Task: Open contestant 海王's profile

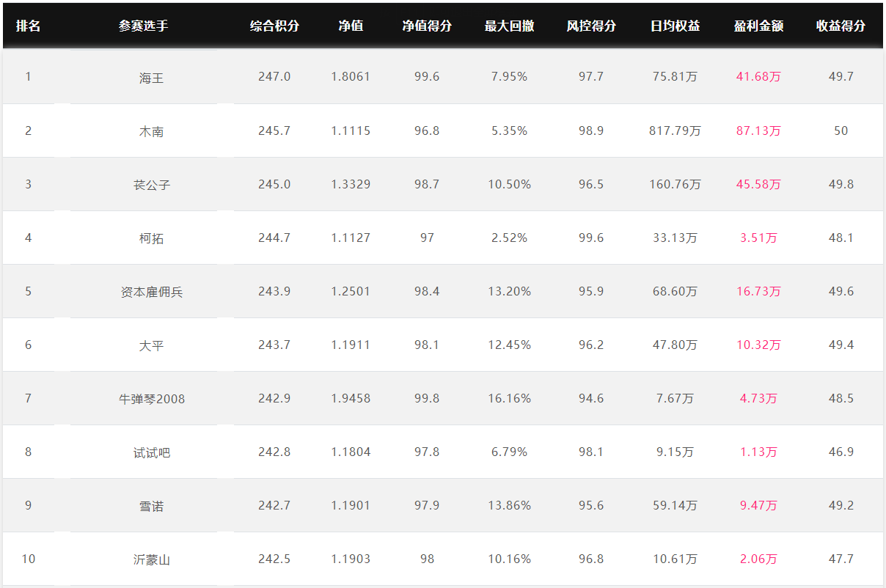Action: (152, 78)
